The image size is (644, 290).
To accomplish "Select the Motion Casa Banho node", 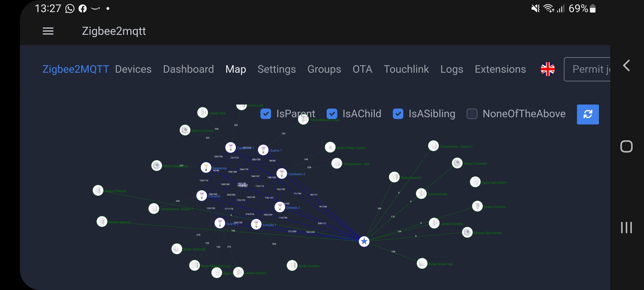I will [x=467, y=232].
